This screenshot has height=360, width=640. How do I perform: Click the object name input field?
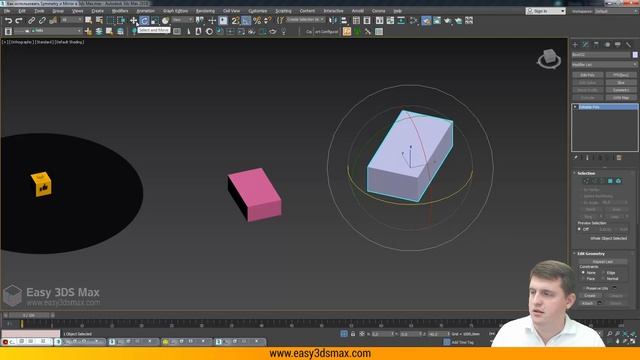click(601, 55)
